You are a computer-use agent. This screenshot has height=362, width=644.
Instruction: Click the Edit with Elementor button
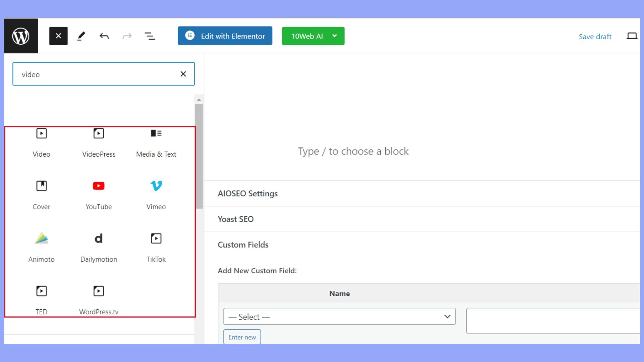coord(225,36)
